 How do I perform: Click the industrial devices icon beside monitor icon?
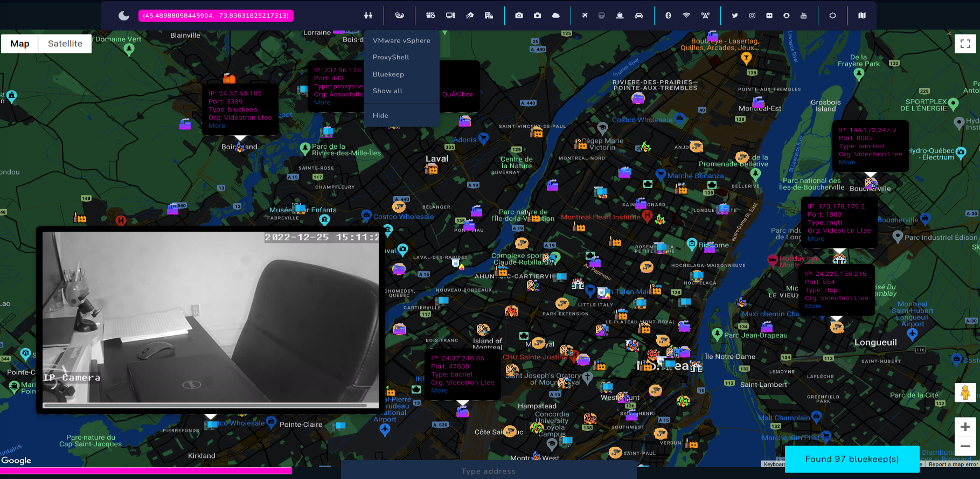tap(430, 16)
